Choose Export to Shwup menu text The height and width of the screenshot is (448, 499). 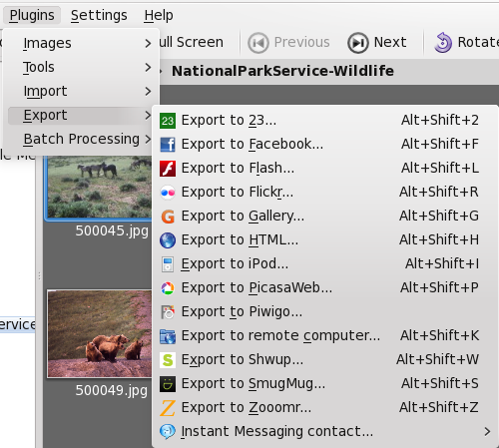[x=243, y=360]
